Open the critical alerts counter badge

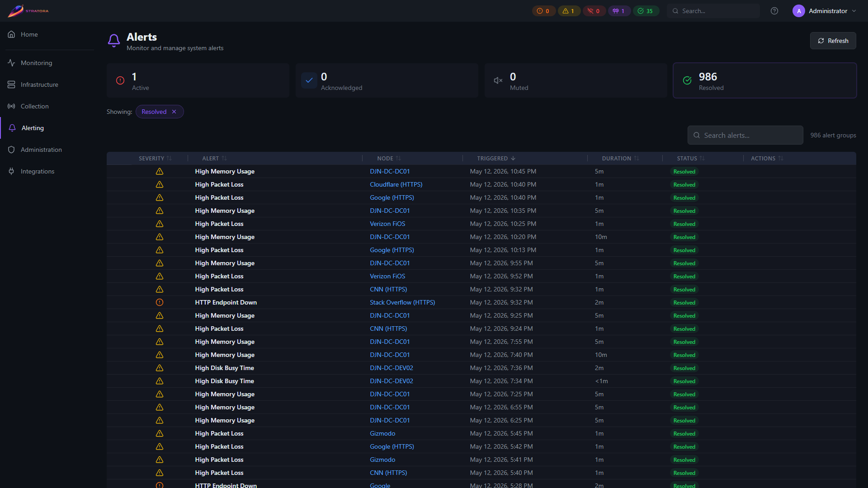(543, 11)
